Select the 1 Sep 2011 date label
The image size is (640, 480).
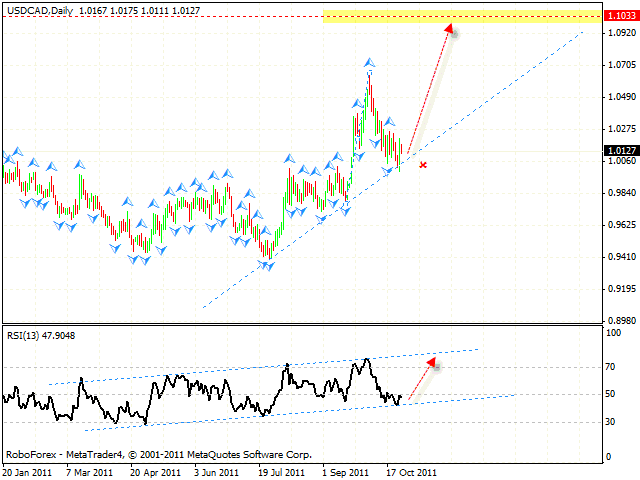point(346,471)
